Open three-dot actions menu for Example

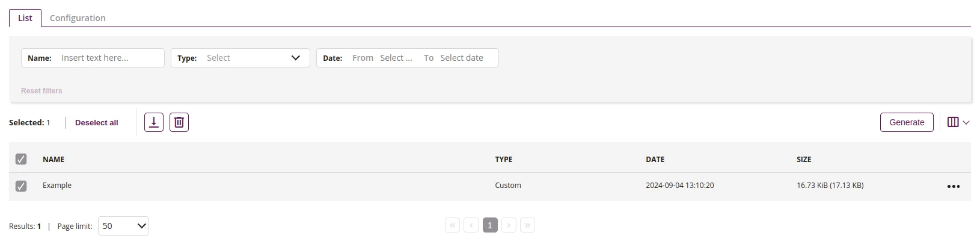coord(954,187)
